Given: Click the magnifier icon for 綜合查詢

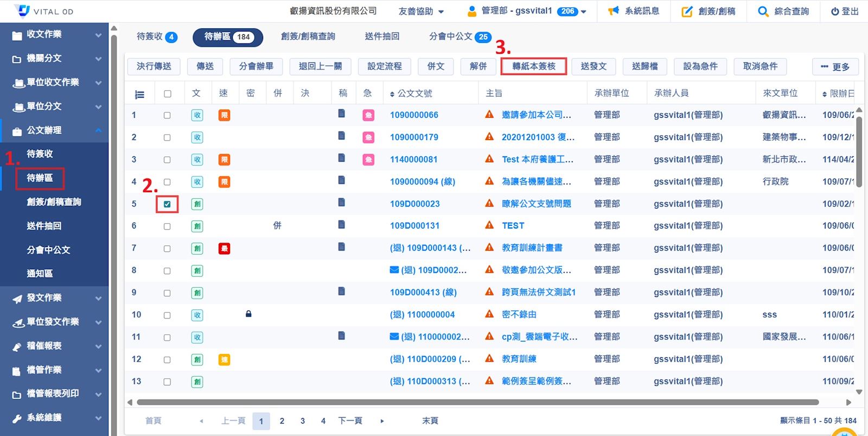Looking at the screenshot, I should pos(763,11).
